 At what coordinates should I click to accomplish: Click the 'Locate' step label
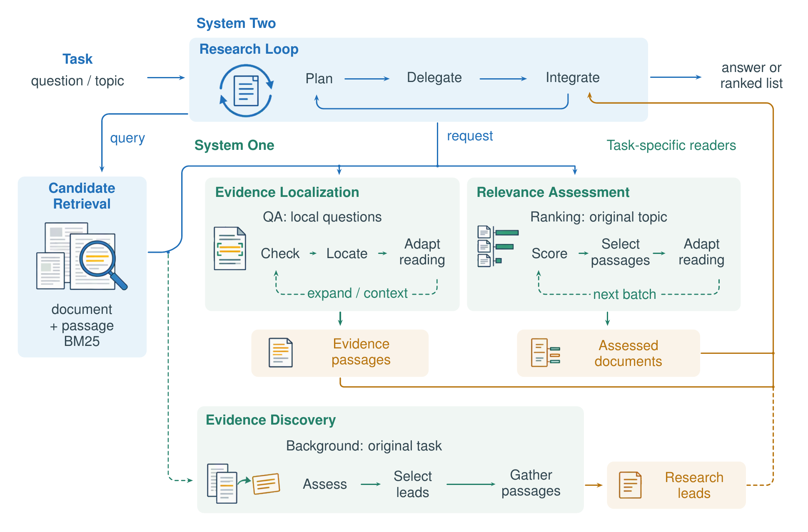tap(347, 254)
